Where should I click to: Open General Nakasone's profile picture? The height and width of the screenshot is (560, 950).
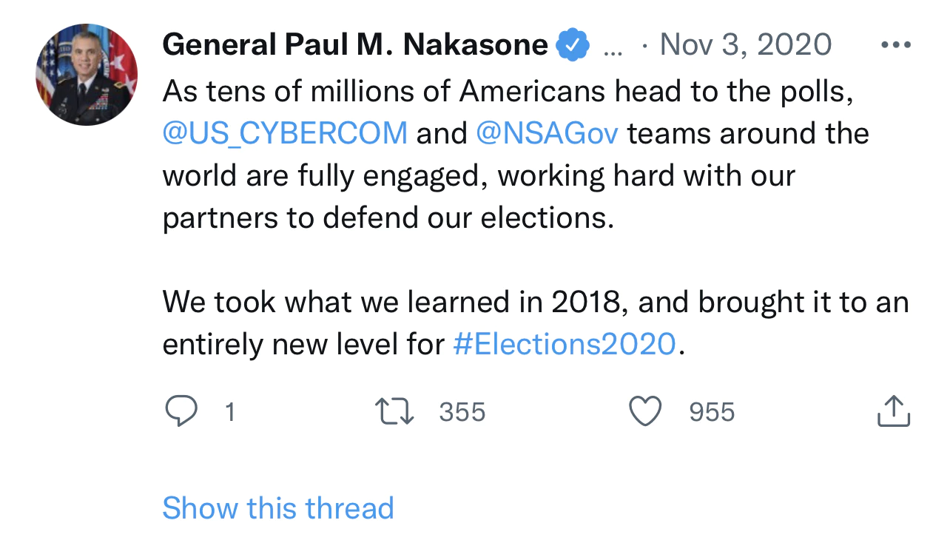(87, 75)
